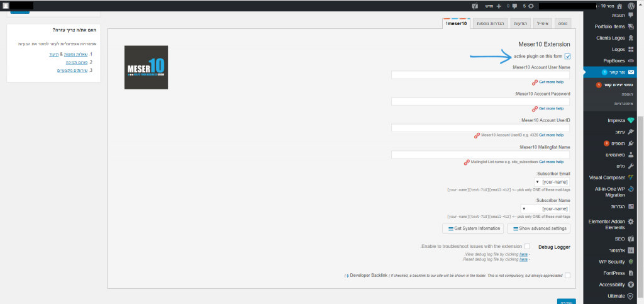
Task: Tick the Developer Backlink checkbox
Action: click(568, 275)
